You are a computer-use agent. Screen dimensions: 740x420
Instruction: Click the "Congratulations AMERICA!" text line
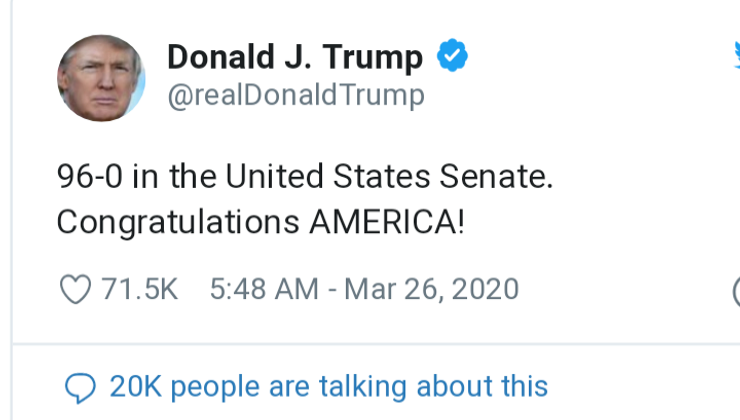260,222
